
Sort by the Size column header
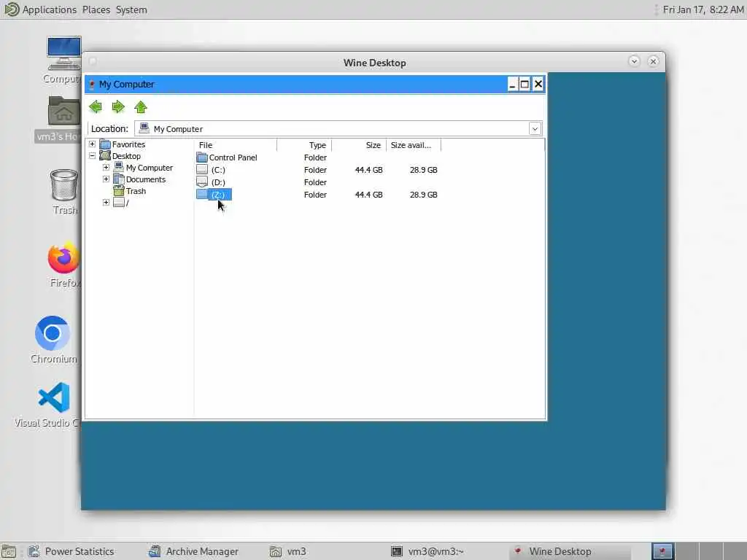point(359,145)
